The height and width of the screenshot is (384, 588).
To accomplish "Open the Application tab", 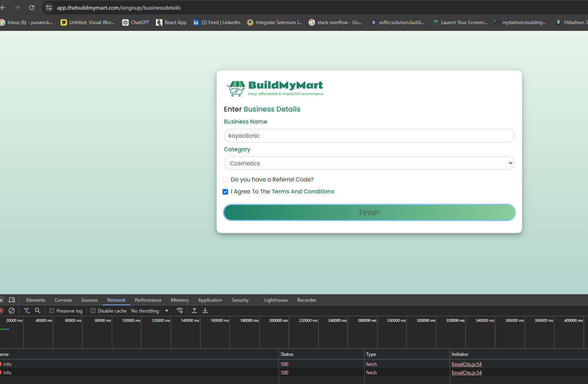I will point(210,300).
